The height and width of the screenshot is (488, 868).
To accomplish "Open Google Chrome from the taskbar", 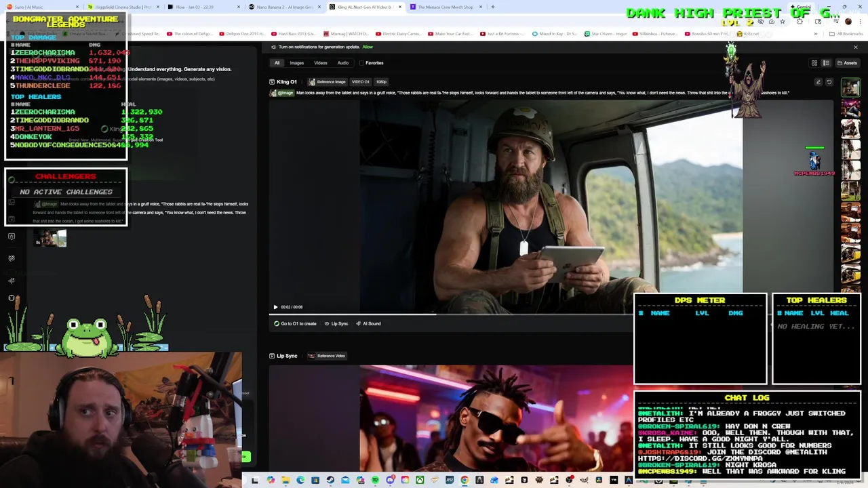I will point(465,481).
